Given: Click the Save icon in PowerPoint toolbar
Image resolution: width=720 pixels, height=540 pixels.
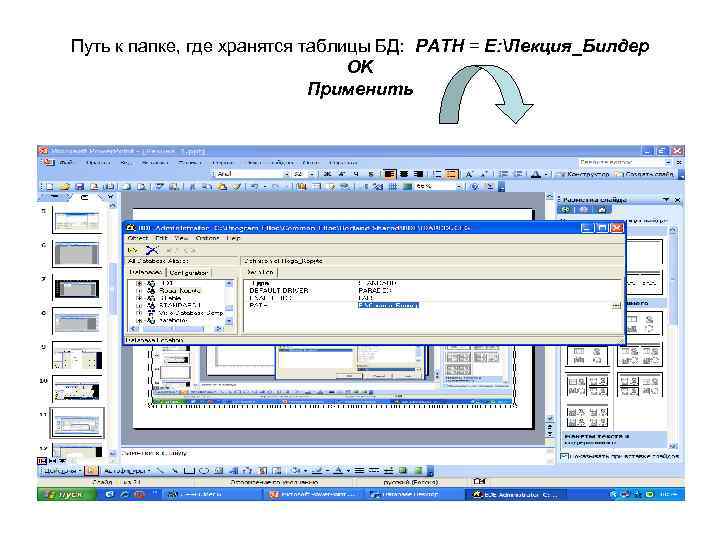Looking at the screenshot, I should [x=79, y=187].
